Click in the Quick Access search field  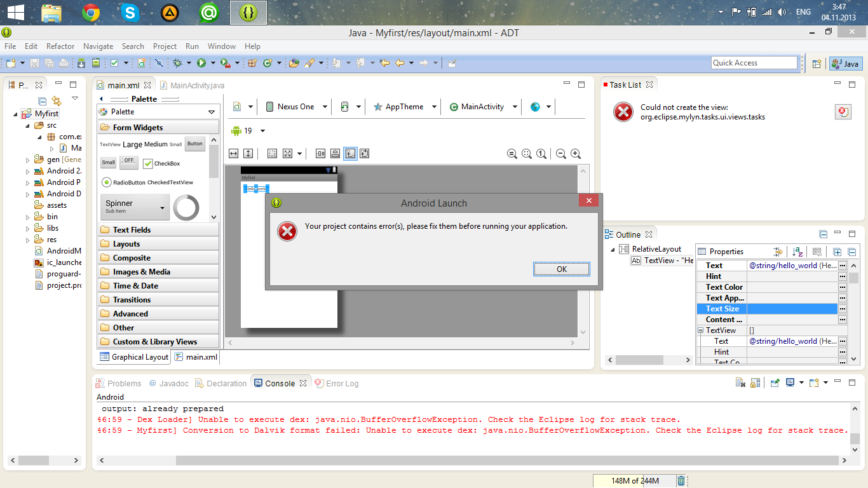click(x=754, y=63)
